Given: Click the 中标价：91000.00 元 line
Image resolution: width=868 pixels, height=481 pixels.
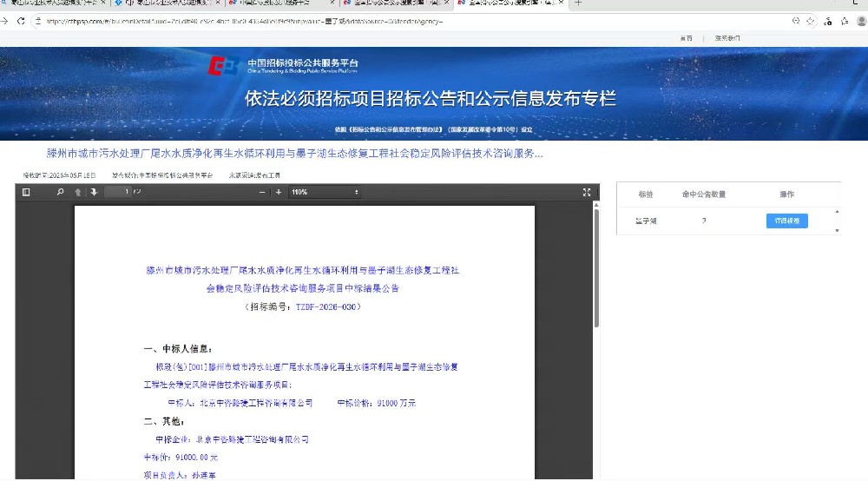Looking at the screenshot, I should coord(181,458).
